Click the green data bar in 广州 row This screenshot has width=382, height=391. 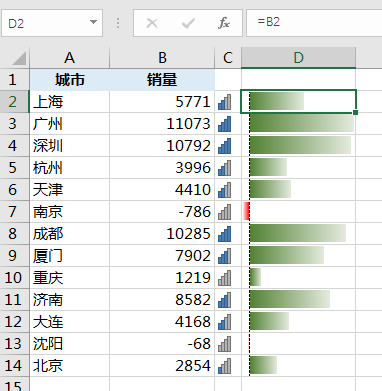tap(302, 124)
